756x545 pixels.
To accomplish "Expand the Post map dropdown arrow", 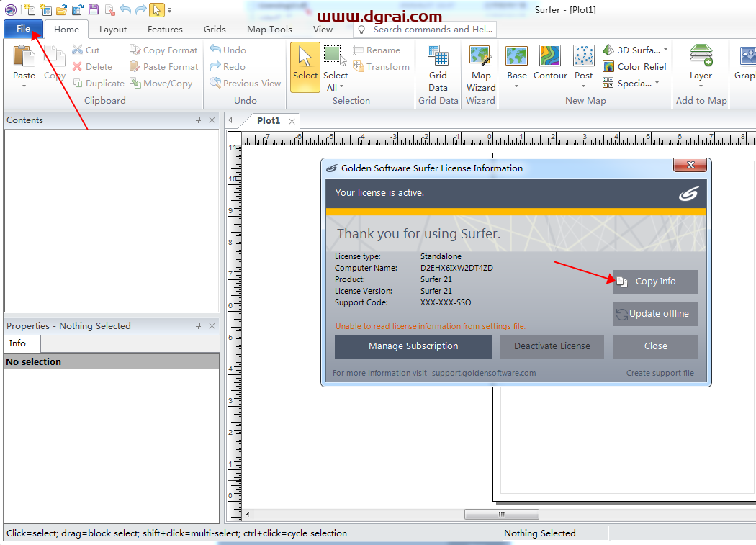I will (583, 86).
